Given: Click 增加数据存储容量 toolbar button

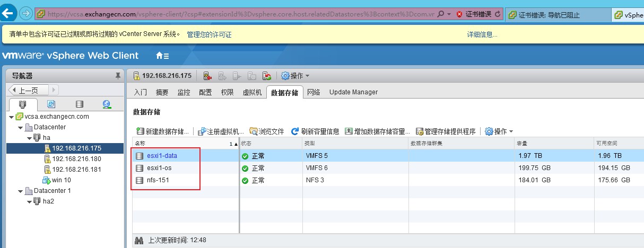Looking at the screenshot, I should point(378,131).
